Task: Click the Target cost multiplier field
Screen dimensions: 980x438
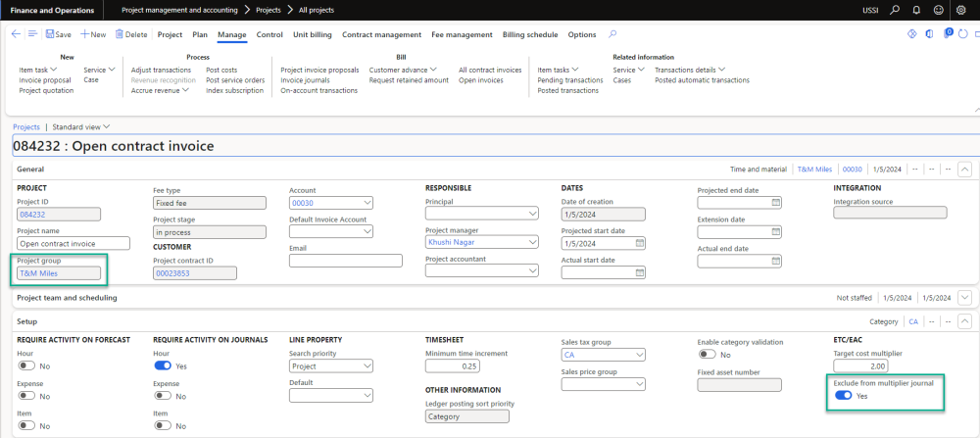Action: [859, 365]
